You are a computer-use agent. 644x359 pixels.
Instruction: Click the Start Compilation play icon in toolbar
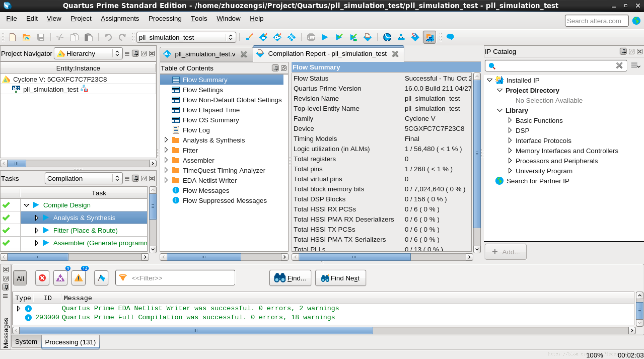325,38
